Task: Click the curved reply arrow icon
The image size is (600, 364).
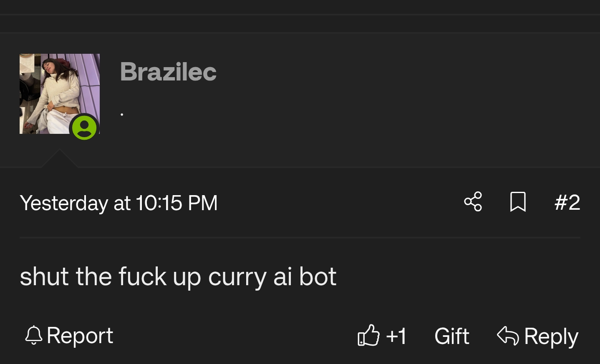Action: tap(508, 335)
